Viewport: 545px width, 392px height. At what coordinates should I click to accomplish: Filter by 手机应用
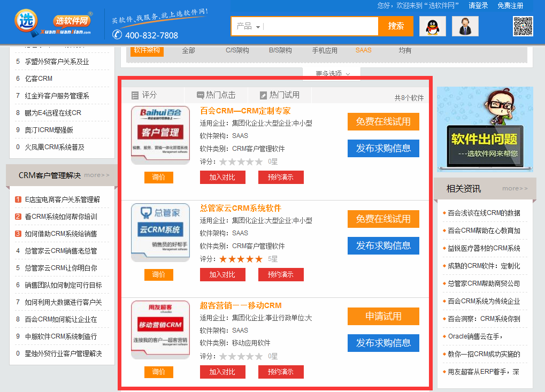325,50
